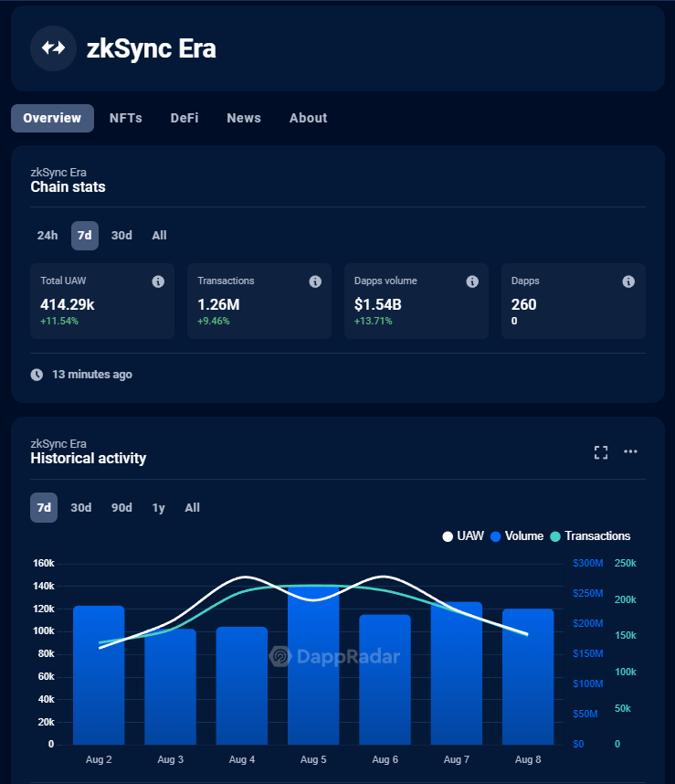The height and width of the screenshot is (784, 675).
Task: Click the clock icon beside last update
Action: pyautogui.click(x=37, y=375)
